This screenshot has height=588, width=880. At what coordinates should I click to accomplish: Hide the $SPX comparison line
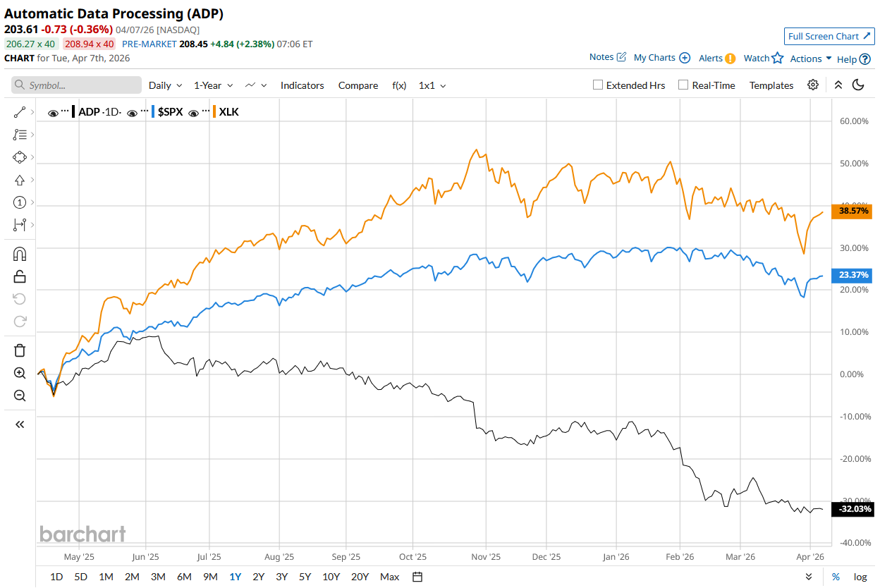tap(132, 112)
